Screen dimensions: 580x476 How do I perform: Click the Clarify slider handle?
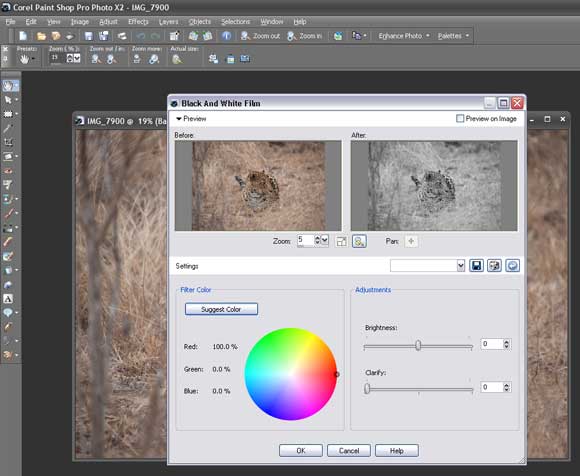coord(367,388)
